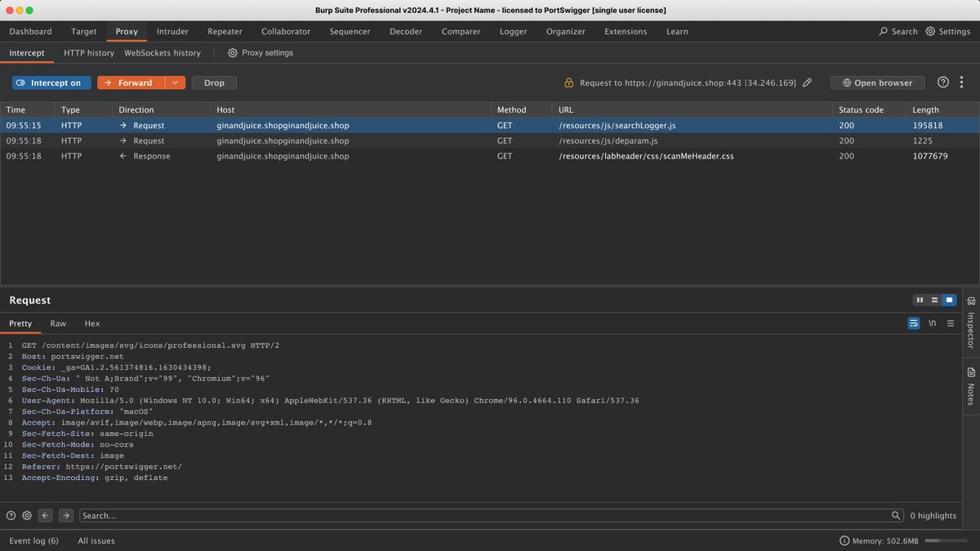
Task: Open editor search help icon
Action: click(x=11, y=516)
